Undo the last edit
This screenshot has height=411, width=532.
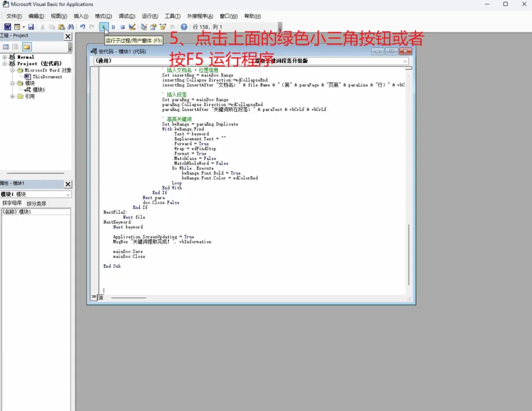coord(82,27)
